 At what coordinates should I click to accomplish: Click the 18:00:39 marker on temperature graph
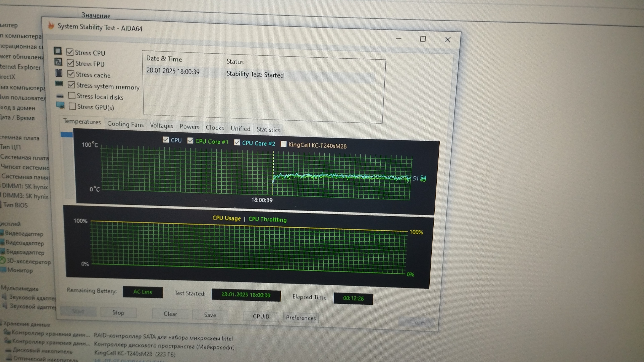[x=262, y=200]
